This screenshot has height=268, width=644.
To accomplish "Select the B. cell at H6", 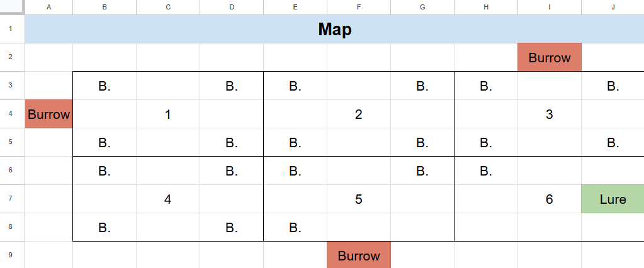I will tap(486, 170).
